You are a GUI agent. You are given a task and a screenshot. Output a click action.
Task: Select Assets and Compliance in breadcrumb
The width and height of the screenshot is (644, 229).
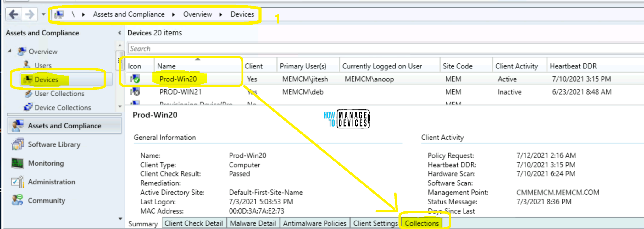coord(129,14)
